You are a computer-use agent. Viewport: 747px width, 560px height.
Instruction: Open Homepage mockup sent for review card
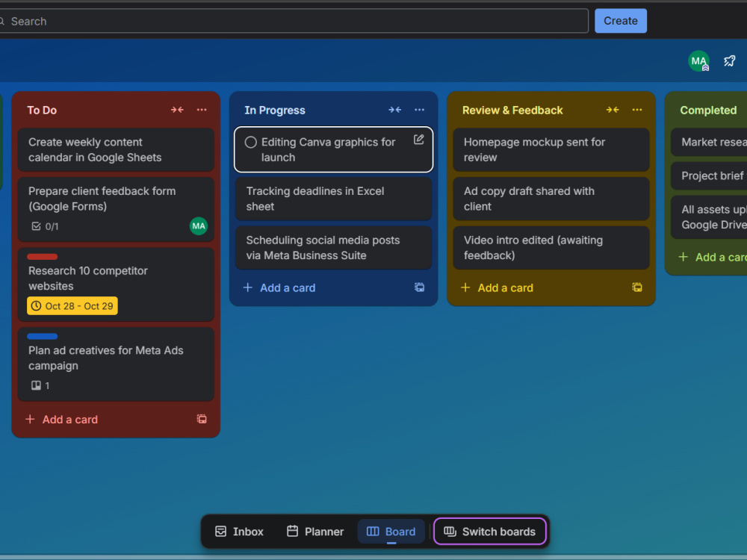(551, 149)
